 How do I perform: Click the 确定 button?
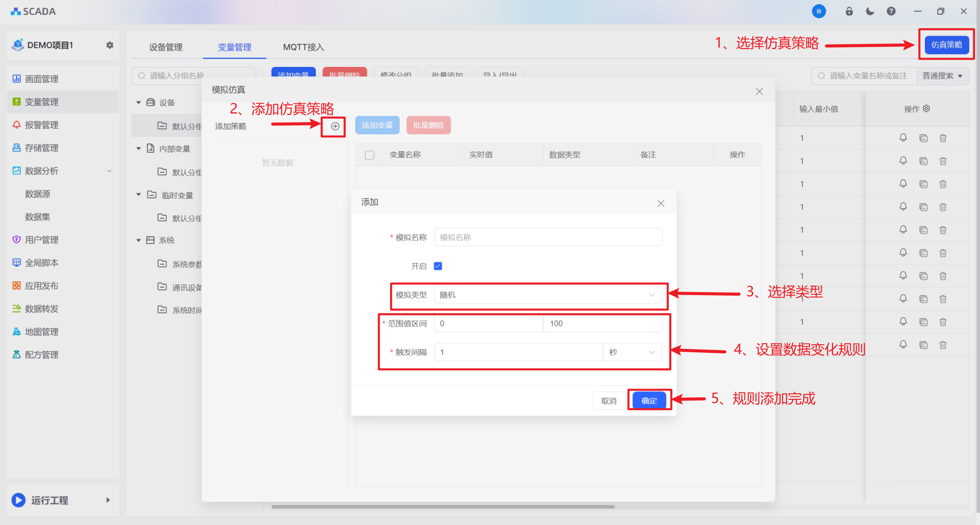[649, 401]
